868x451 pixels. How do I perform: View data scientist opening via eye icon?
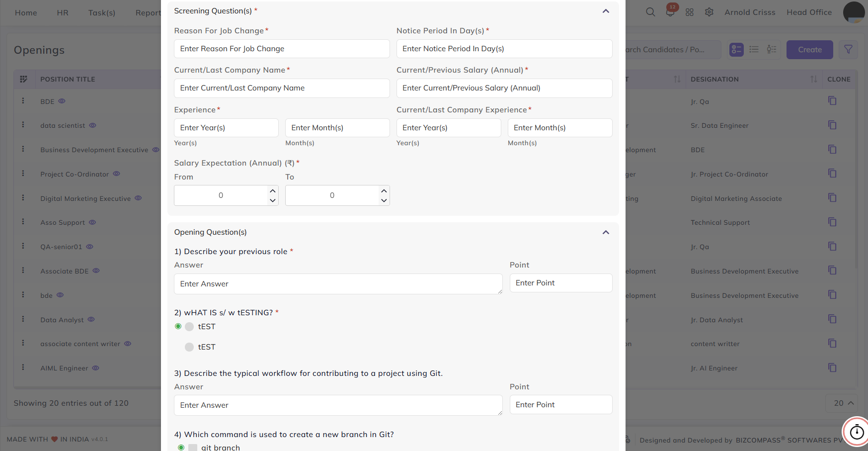(x=92, y=125)
